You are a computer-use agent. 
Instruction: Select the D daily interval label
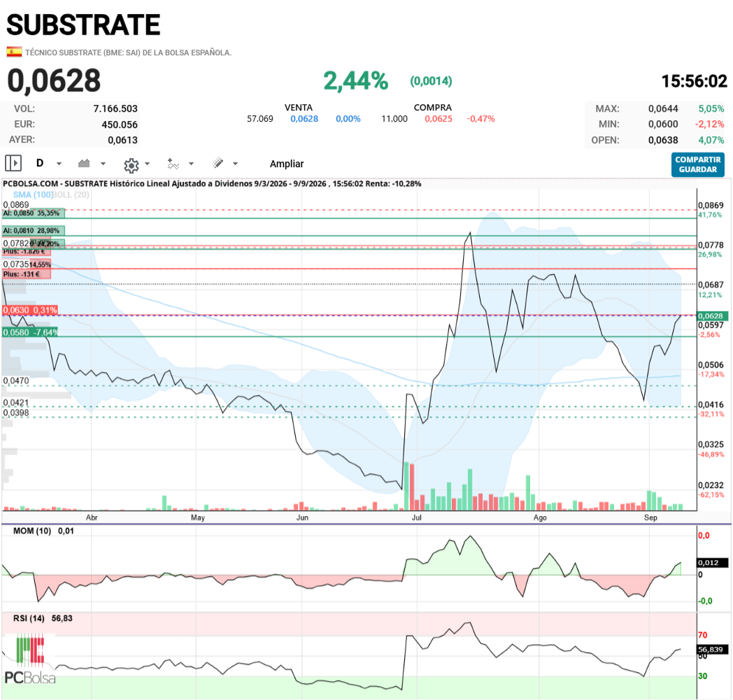[x=40, y=163]
